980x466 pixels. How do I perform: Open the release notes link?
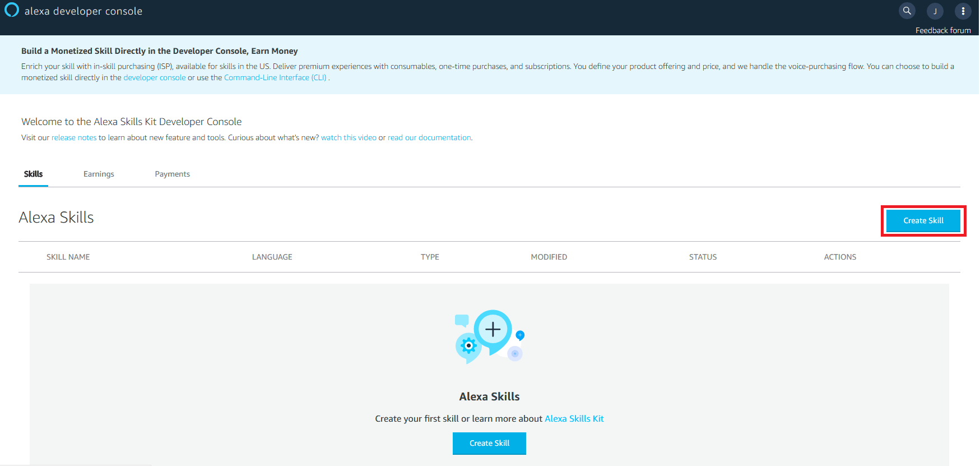(74, 137)
